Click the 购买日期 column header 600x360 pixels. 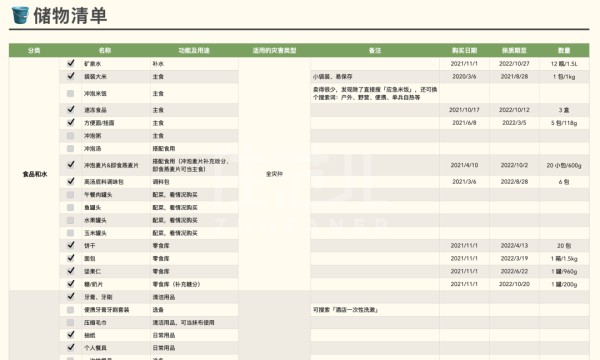point(464,50)
